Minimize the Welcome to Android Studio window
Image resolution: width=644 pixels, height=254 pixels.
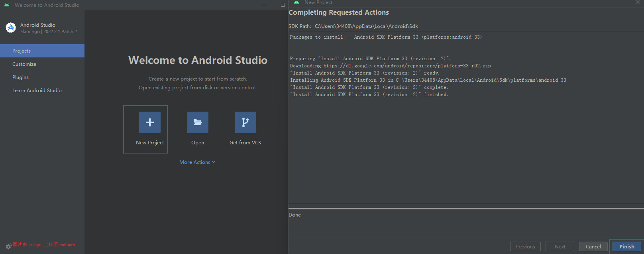point(264,5)
